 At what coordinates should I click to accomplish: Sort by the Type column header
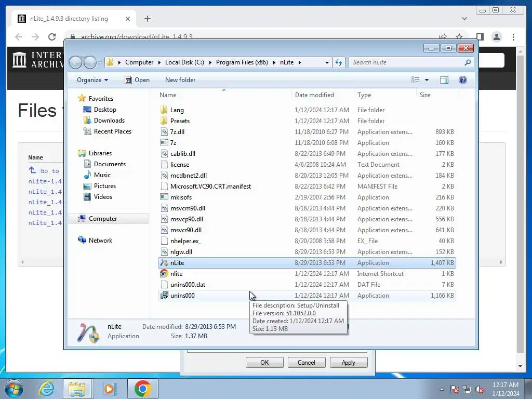385,95
